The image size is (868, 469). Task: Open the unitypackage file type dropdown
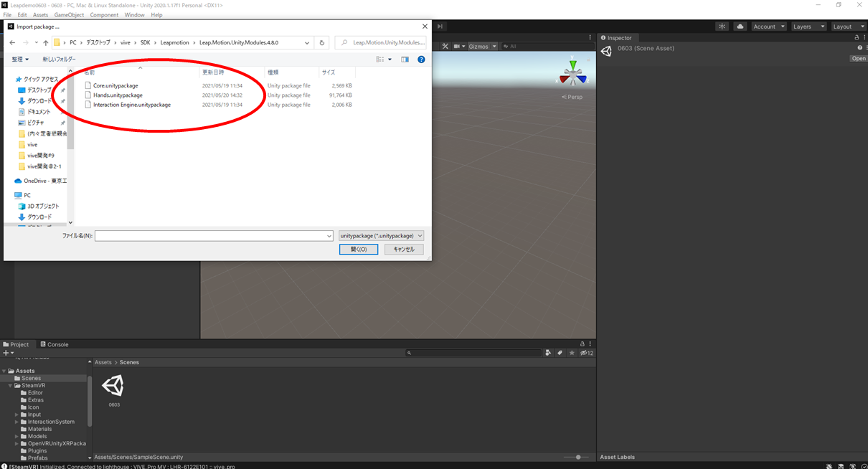(x=382, y=235)
